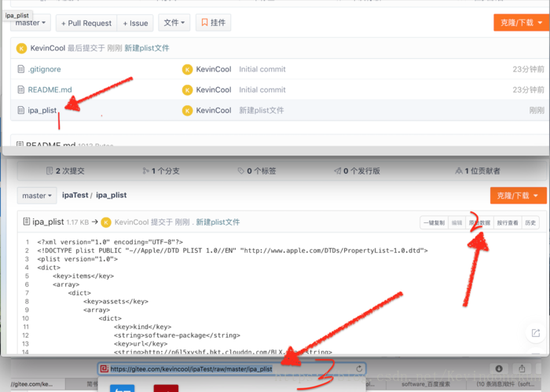
Task: Open the 1 位贡献者 contributors tab
Action: pyautogui.click(x=478, y=170)
